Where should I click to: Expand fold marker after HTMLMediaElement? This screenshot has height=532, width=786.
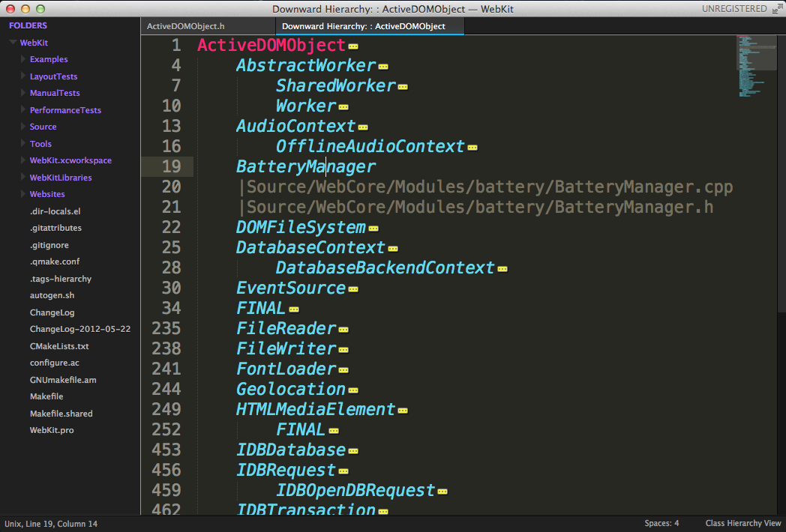[403, 411]
